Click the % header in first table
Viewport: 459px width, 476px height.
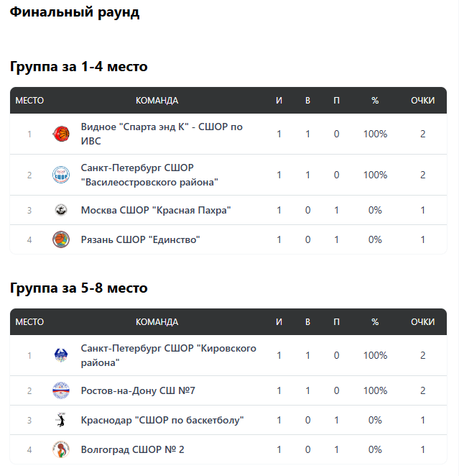[x=375, y=101]
